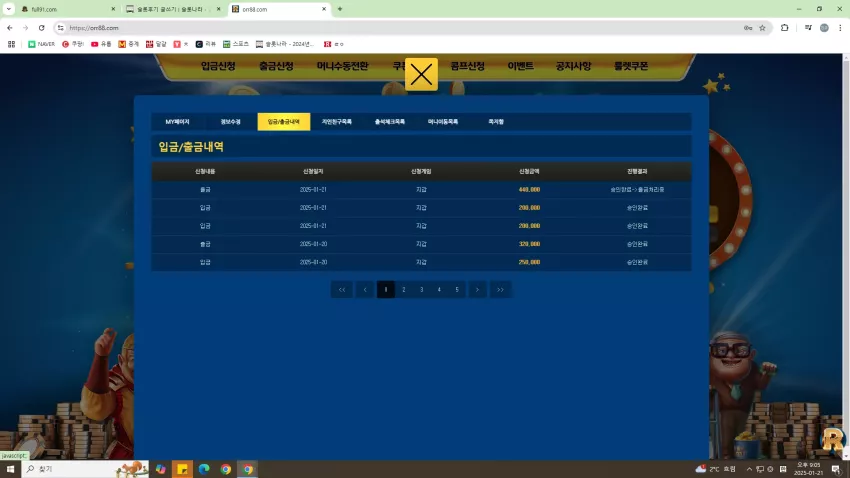Switch to 머니이동목록 tab
The height and width of the screenshot is (478, 850).
coord(443,122)
